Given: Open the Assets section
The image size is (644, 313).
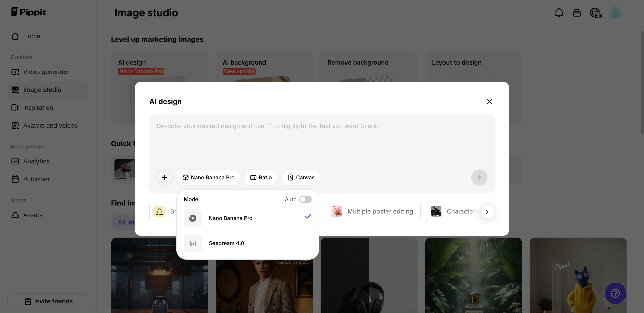Looking at the screenshot, I should [33, 215].
